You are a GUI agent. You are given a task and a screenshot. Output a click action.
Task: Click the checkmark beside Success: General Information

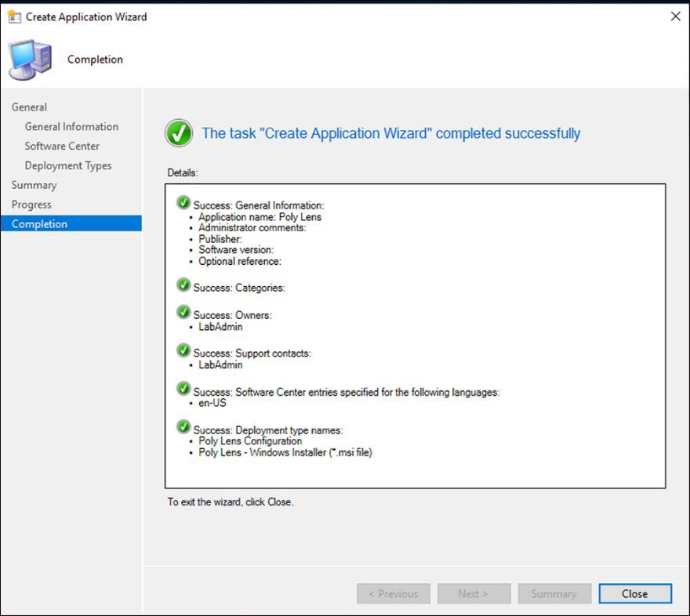pos(183,203)
